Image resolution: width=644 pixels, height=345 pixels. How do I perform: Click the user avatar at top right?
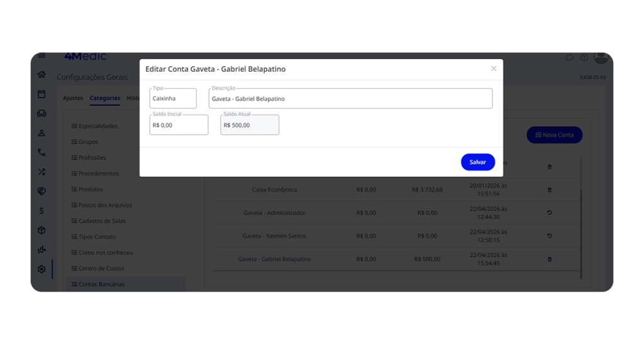tap(601, 58)
